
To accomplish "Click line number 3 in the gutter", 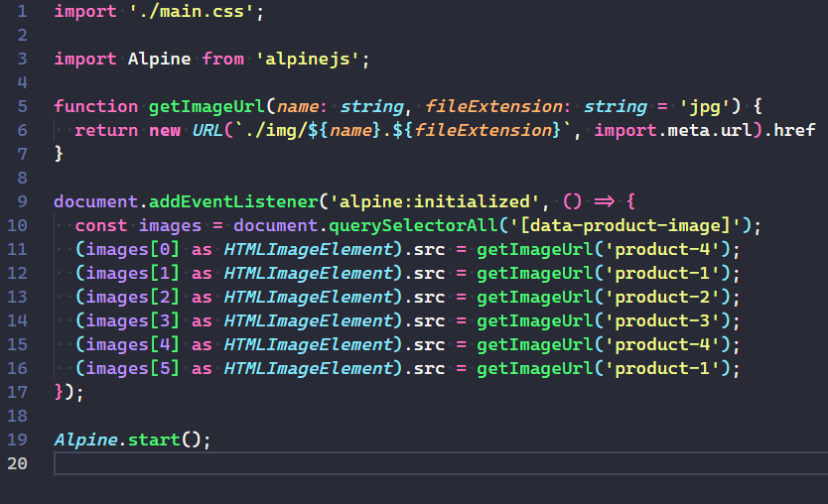I will click(x=22, y=59).
